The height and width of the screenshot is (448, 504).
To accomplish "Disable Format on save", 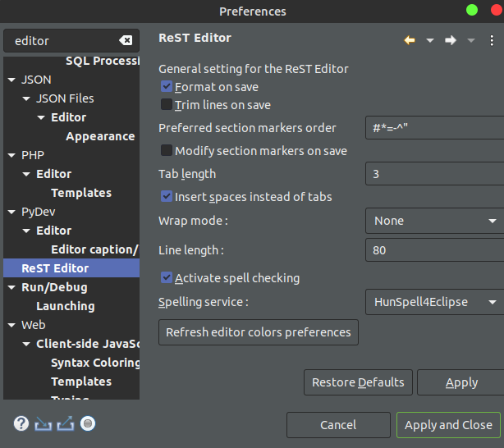I will (x=167, y=86).
